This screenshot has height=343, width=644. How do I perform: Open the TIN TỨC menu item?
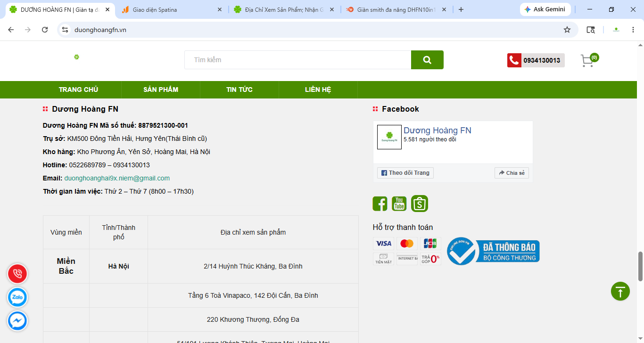[239, 90]
